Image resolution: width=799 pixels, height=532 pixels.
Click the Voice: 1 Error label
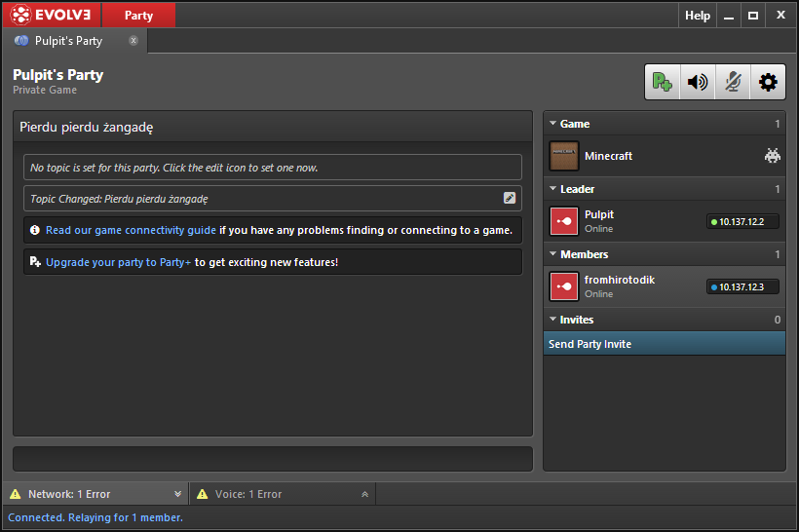[x=248, y=494]
